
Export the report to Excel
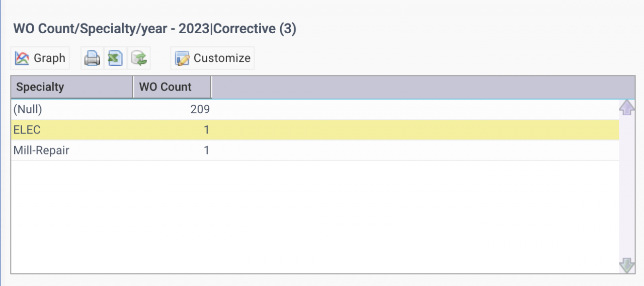click(x=115, y=58)
